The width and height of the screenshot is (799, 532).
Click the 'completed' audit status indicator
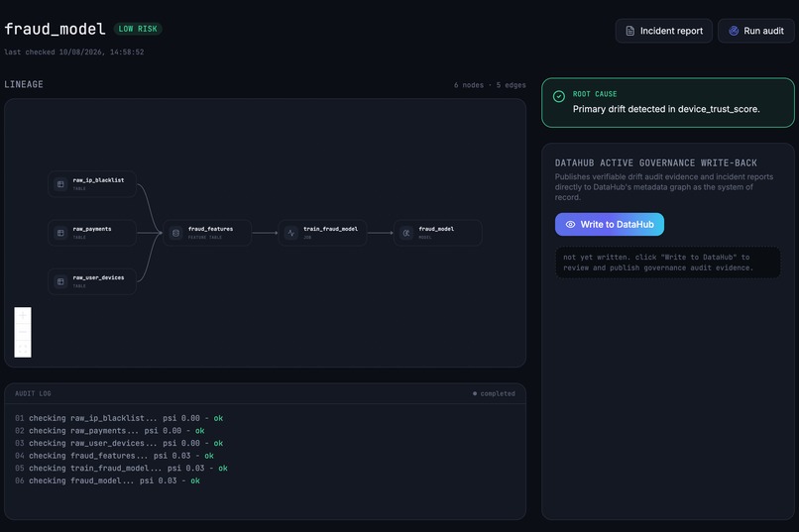(x=494, y=393)
